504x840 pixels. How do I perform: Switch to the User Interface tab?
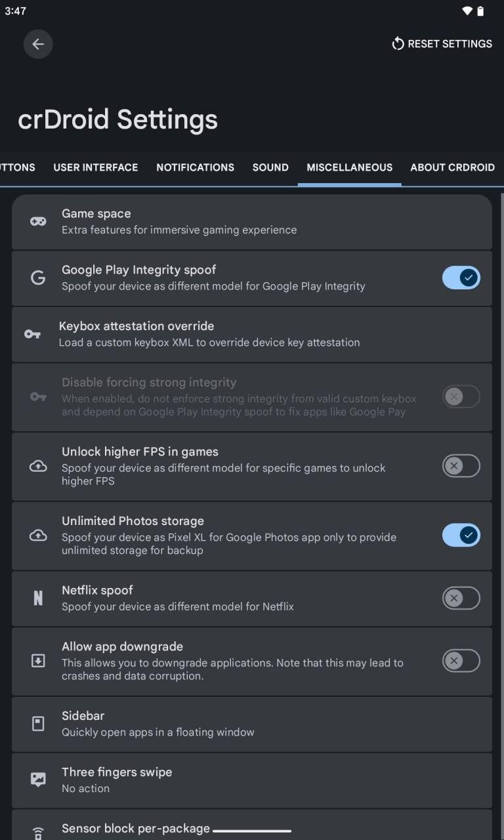click(x=96, y=167)
